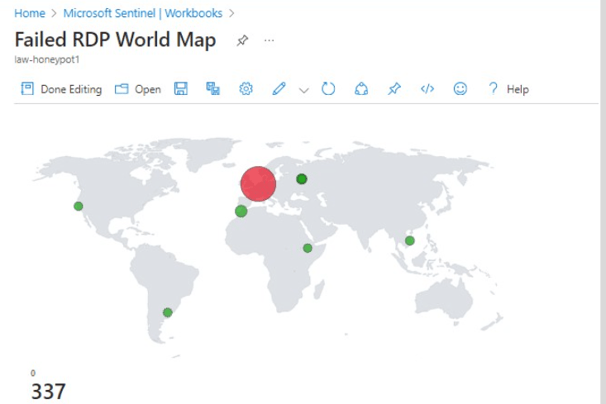
Task: Navigate to Microsoft Sentinel | Workbooks breadcrumb
Action: [x=143, y=13]
